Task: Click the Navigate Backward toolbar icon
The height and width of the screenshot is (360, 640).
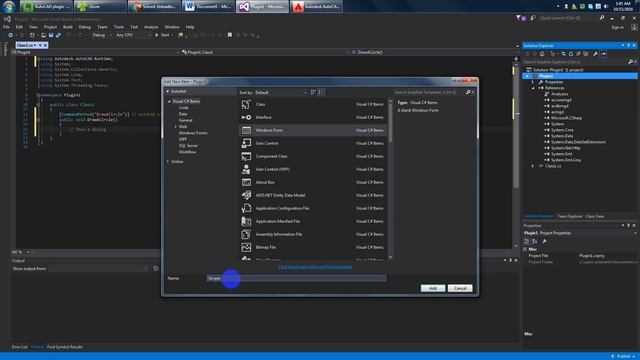Action: (x=10, y=35)
